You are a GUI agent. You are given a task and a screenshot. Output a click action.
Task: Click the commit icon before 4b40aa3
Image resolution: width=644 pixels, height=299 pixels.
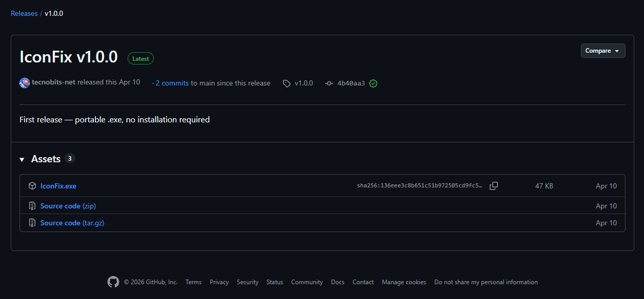pos(329,84)
